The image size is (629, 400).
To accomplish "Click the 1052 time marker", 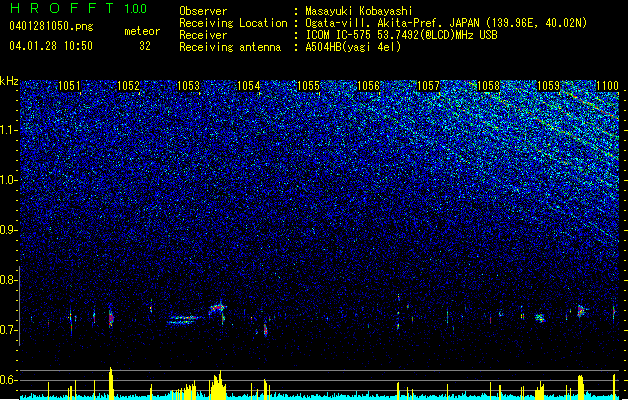I will (128, 86).
